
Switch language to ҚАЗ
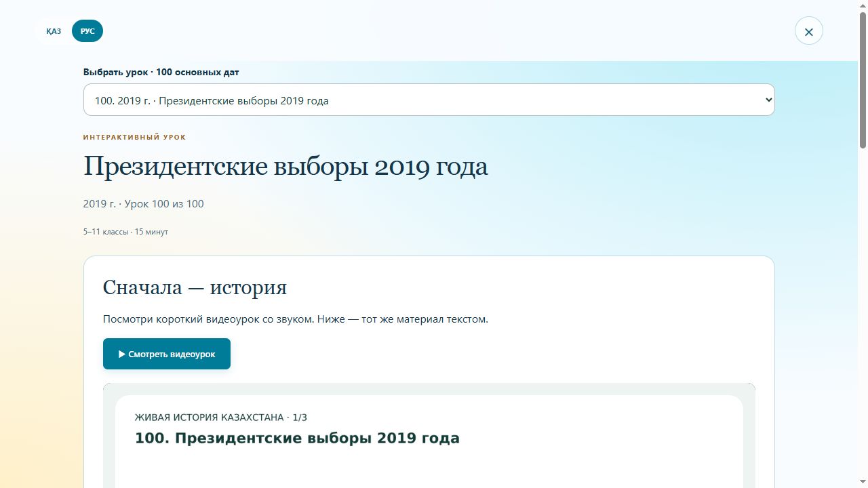pos(54,31)
